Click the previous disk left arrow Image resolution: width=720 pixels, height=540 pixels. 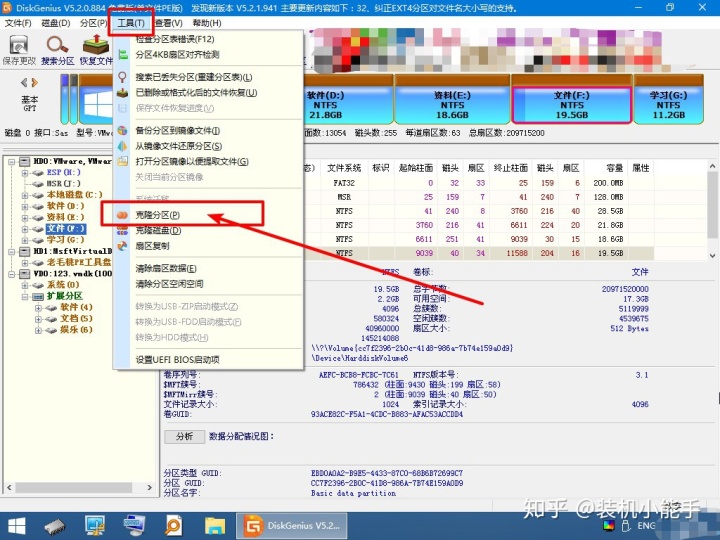point(24,83)
